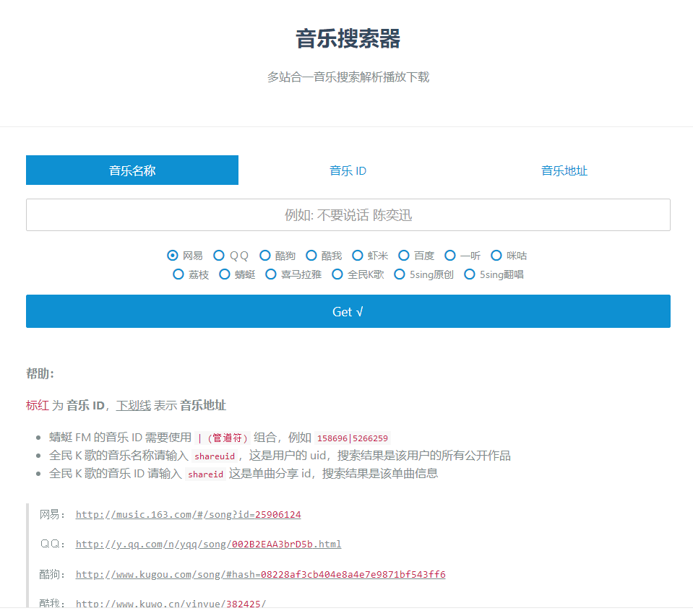Pick the 全民K歌 source
Screen dimensions: 693x616
click(x=337, y=274)
